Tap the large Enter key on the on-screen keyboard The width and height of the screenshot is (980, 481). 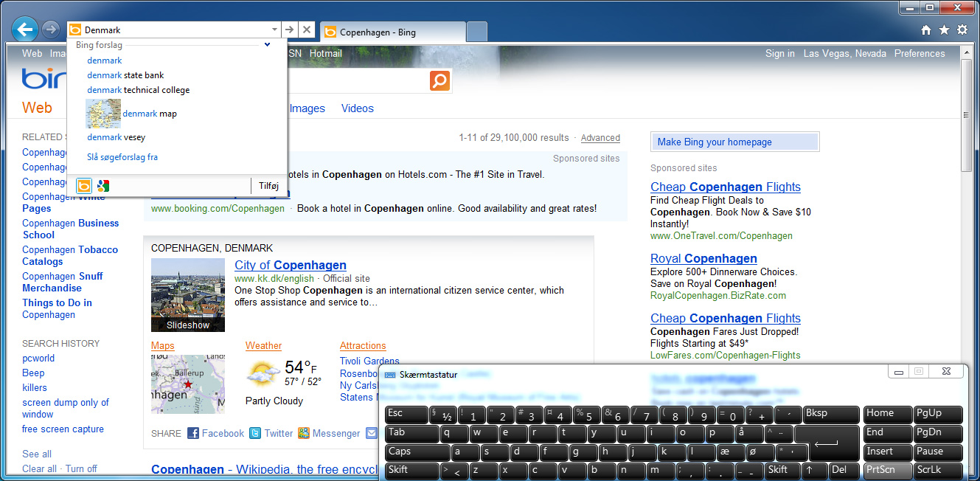826,443
